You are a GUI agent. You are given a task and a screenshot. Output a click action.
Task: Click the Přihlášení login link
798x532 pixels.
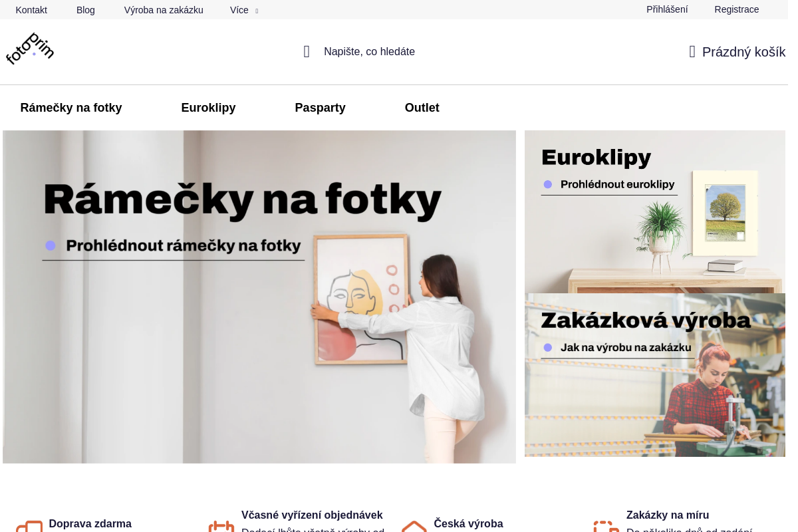click(667, 9)
